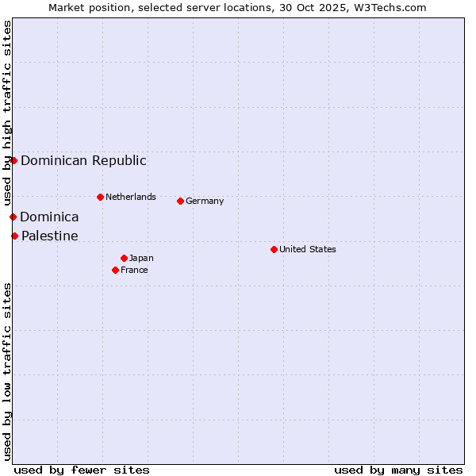This screenshot has height=476, width=476.
Task: Click the 'used by fewer sites' axis label
Action: coord(82,470)
